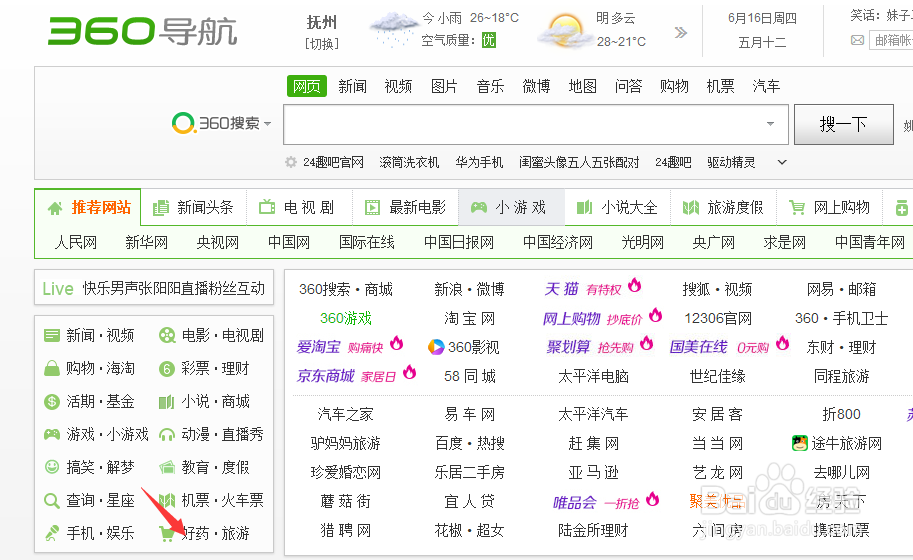913x560 pixels.
Task: Click the 最新电影 film icon
Action: click(x=372, y=207)
